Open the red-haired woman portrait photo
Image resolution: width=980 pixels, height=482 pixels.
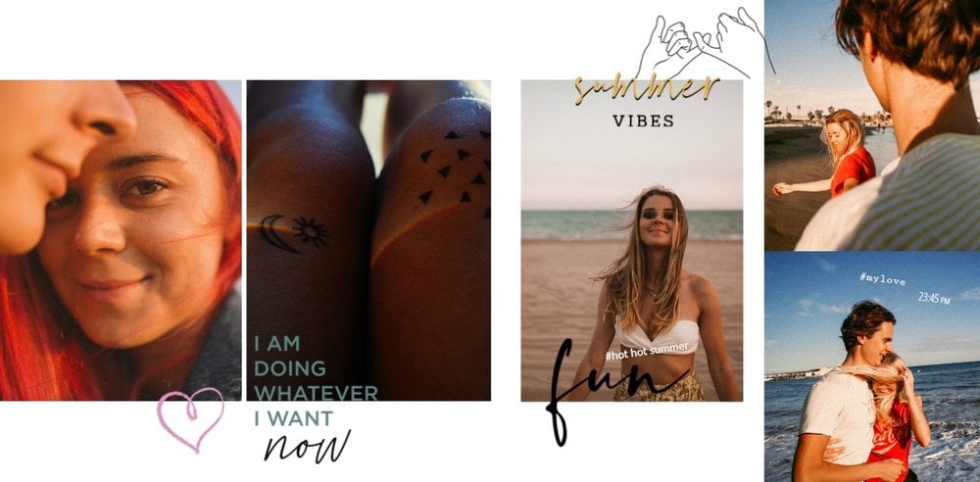121,240
